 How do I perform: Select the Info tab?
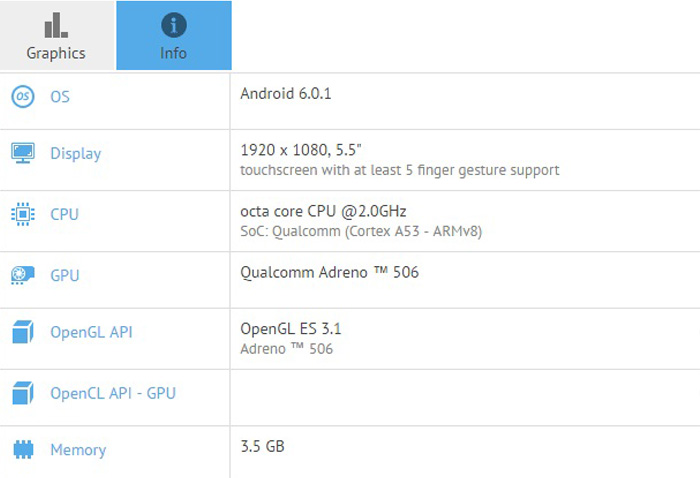tap(174, 35)
